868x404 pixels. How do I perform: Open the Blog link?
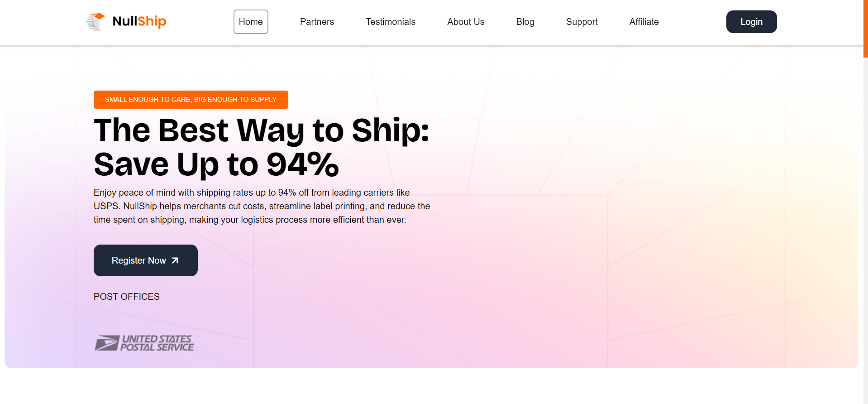pyautogui.click(x=525, y=22)
